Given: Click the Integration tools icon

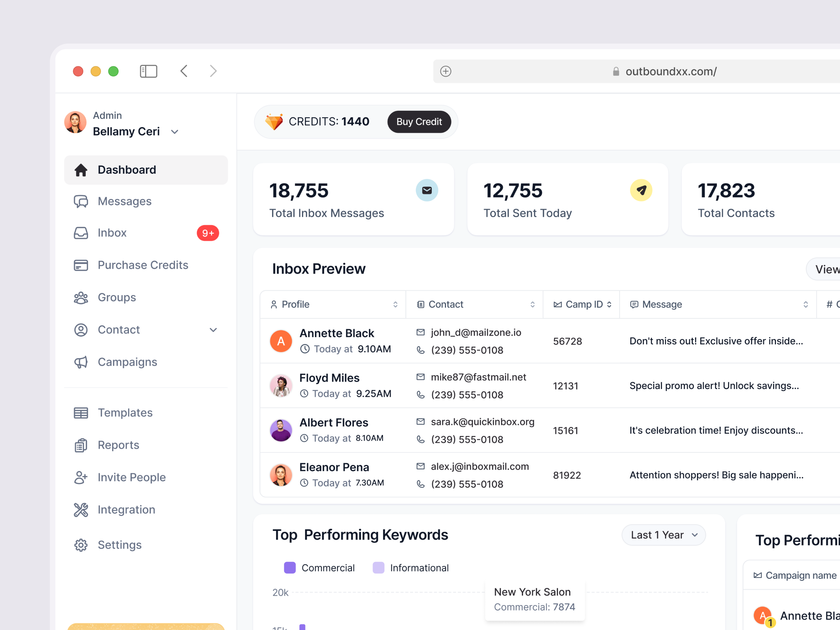Looking at the screenshot, I should pos(81,510).
